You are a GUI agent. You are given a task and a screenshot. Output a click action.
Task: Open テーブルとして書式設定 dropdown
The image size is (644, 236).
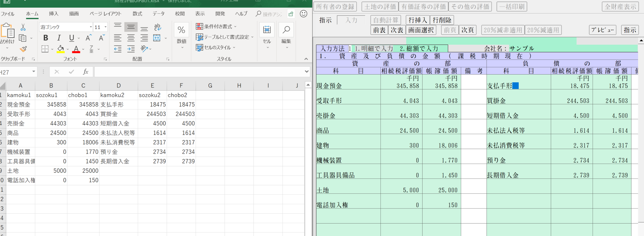[x=225, y=37]
